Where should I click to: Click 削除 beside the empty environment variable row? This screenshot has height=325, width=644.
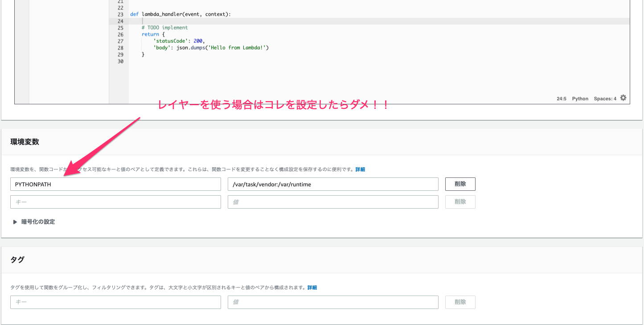[460, 202]
